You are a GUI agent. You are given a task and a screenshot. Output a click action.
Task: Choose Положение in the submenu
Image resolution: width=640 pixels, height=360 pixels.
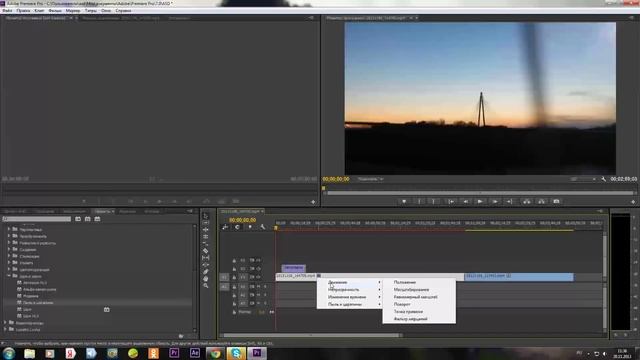(405, 282)
